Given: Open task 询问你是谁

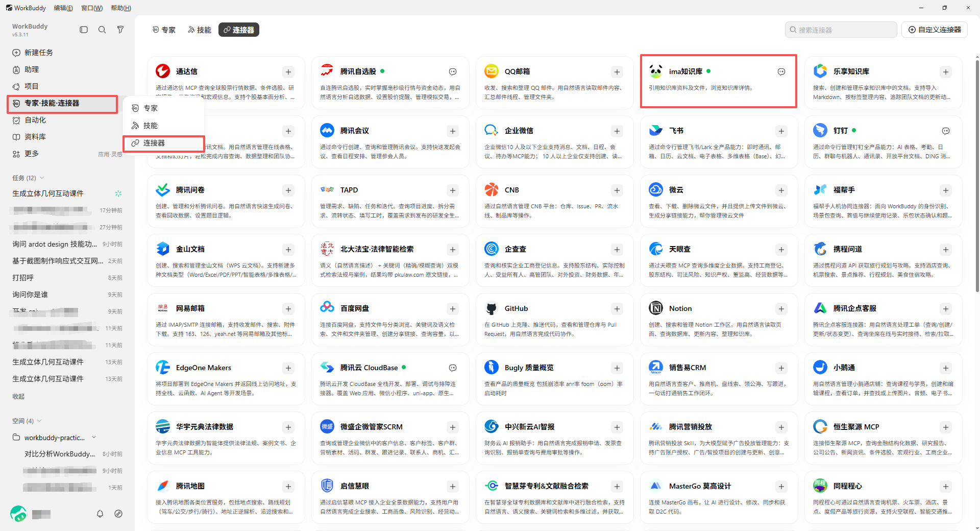Looking at the screenshot, I should [67, 295].
